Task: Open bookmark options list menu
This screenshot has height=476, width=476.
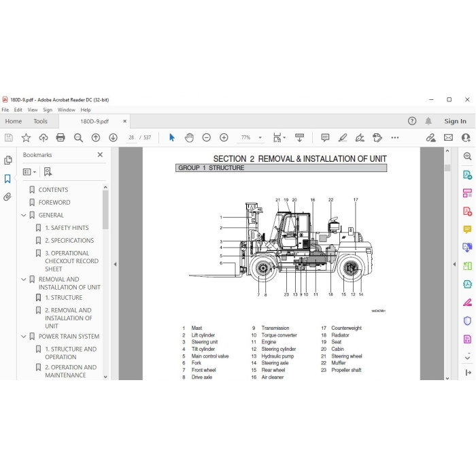Action: click(x=29, y=172)
